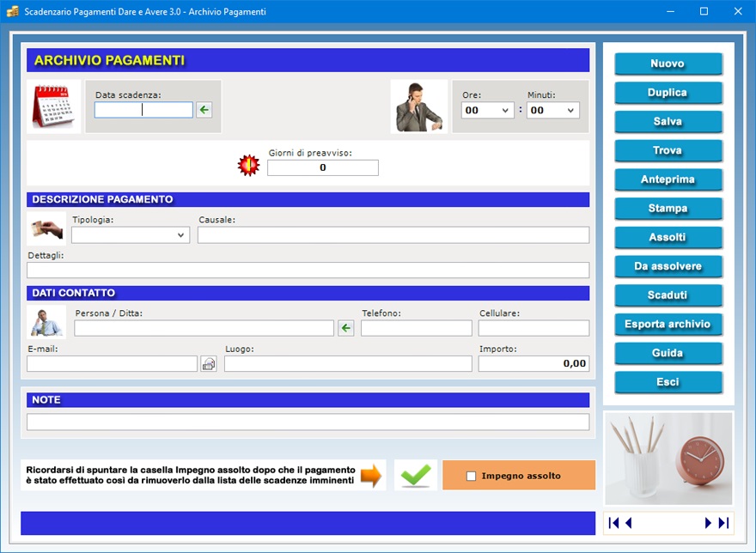
Task: Click the ARCHIVIO PAGAMENTI header
Action: pos(308,60)
